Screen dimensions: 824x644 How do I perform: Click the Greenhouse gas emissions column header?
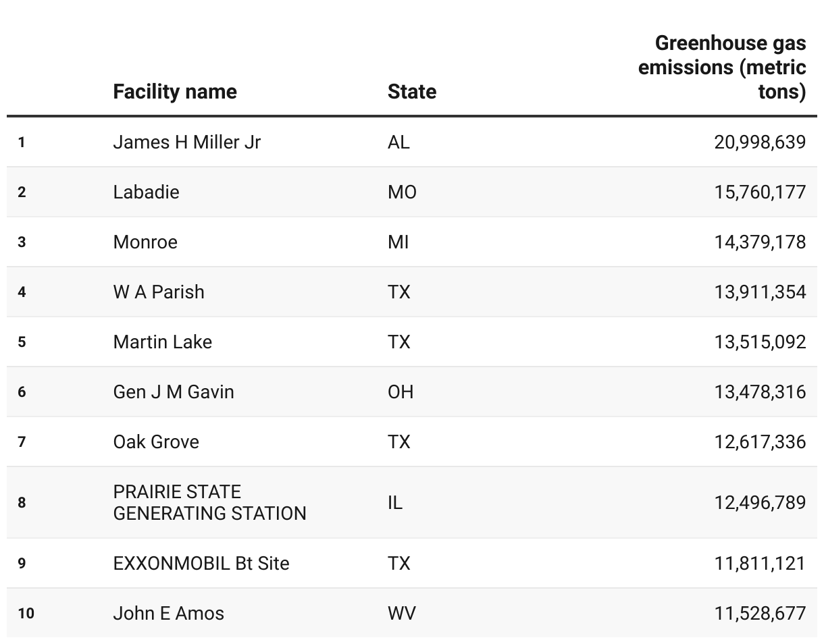point(722,68)
